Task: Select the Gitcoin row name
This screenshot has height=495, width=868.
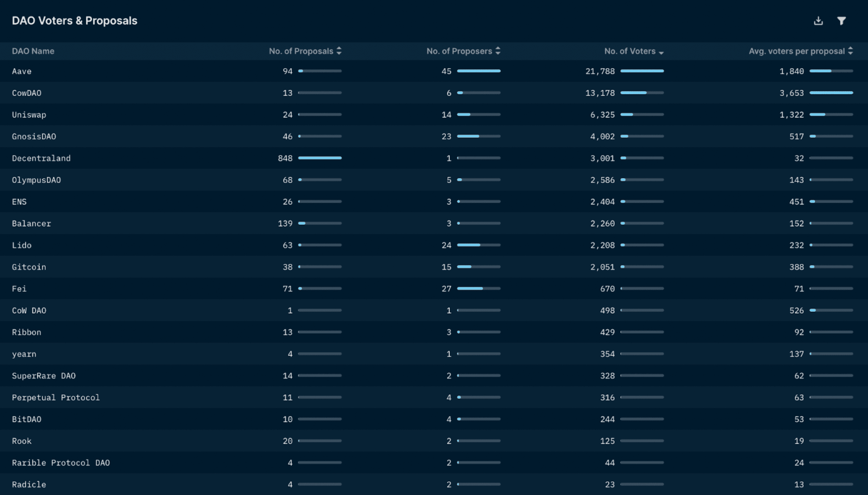Action: click(29, 267)
